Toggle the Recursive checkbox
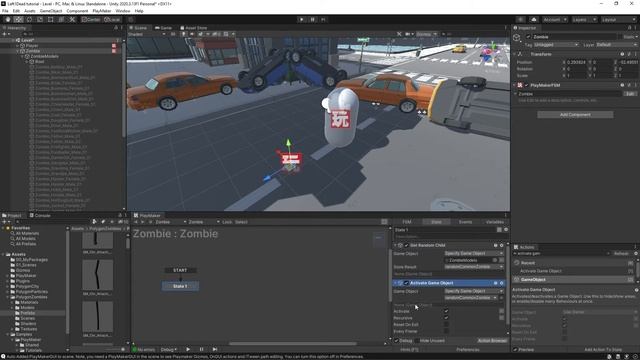640x360 pixels. tap(446, 318)
